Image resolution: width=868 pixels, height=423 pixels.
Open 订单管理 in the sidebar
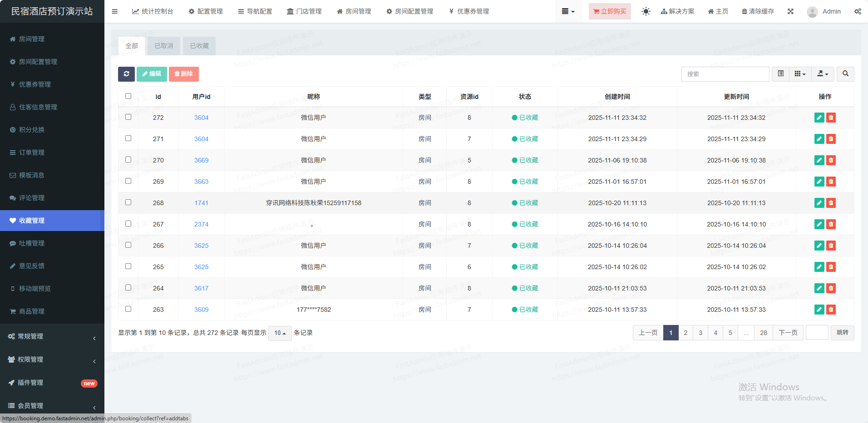coord(32,152)
